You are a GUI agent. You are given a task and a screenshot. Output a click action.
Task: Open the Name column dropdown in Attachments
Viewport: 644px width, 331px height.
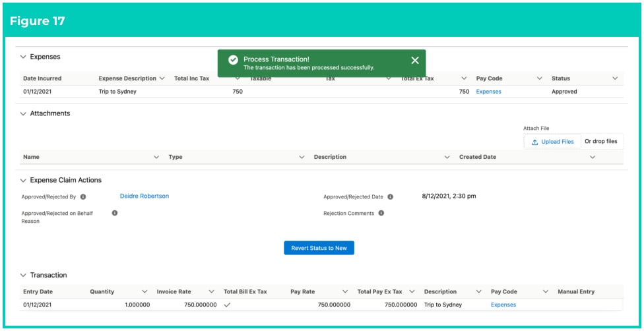tap(156, 158)
